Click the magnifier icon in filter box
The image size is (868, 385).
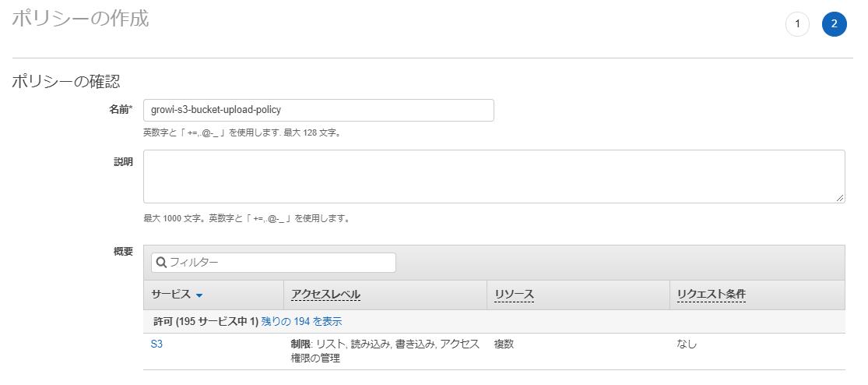(x=162, y=263)
